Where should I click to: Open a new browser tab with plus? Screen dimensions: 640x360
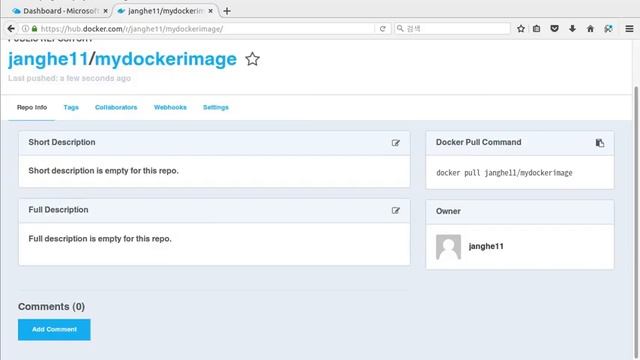coord(227,11)
